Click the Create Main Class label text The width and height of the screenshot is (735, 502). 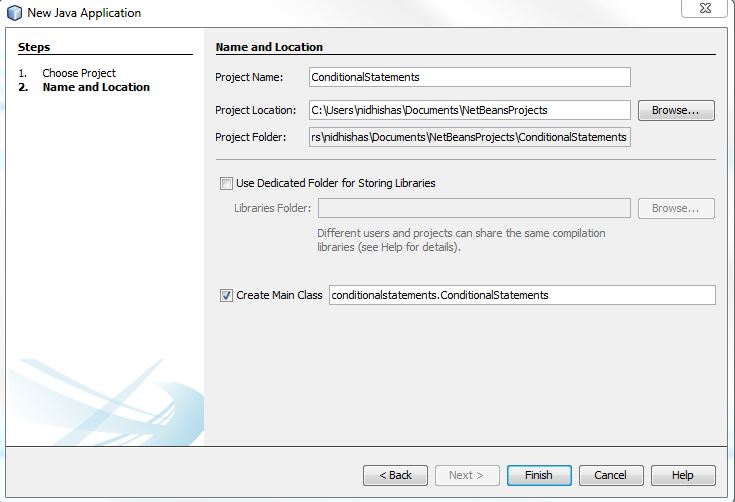279,295
